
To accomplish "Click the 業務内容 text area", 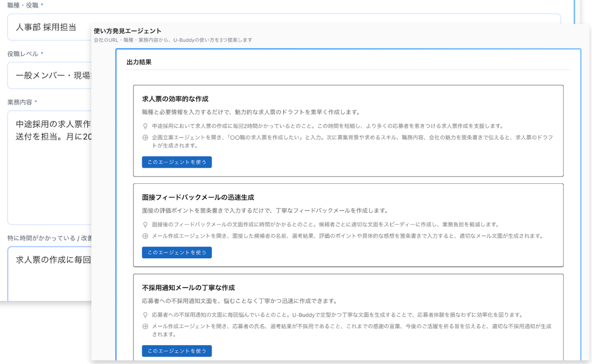I will click(x=49, y=168).
